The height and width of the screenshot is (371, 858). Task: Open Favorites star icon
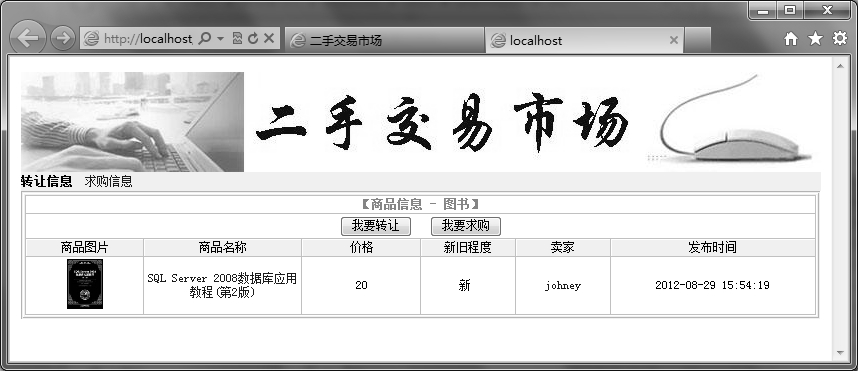pos(815,38)
